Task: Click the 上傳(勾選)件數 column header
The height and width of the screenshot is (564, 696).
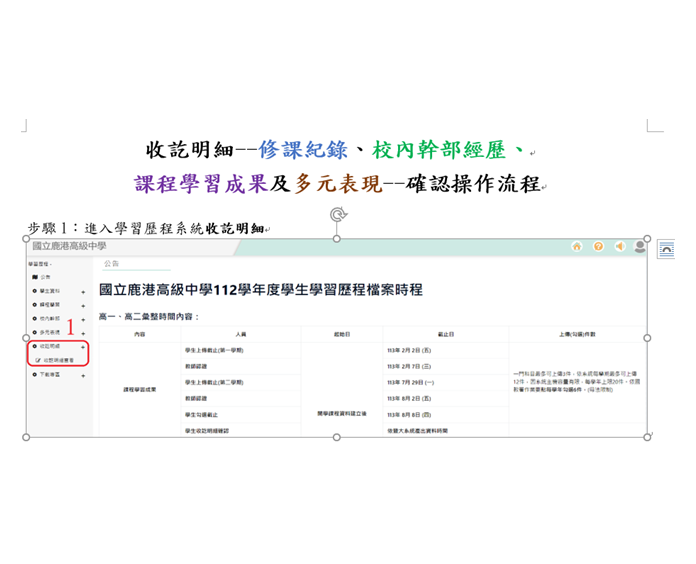Action: [577, 334]
